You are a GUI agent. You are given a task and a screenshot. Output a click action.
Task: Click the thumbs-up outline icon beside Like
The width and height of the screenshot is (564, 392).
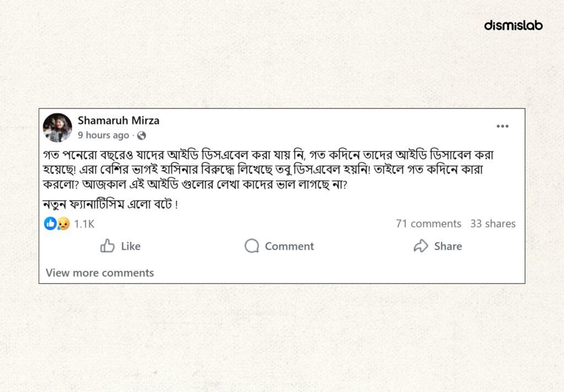pyautogui.click(x=107, y=246)
